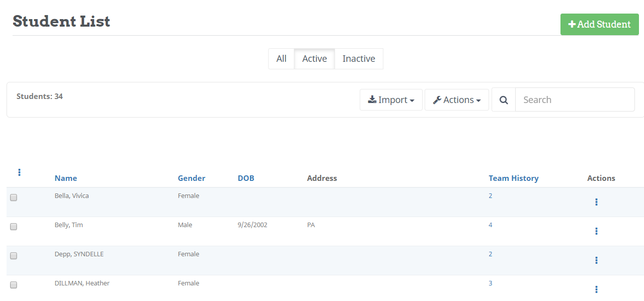
Task: Sort by Team History column
Action: point(513,178)
